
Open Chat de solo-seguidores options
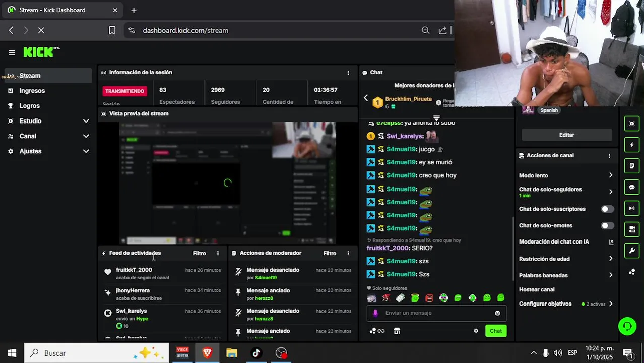tap(566, 192)
